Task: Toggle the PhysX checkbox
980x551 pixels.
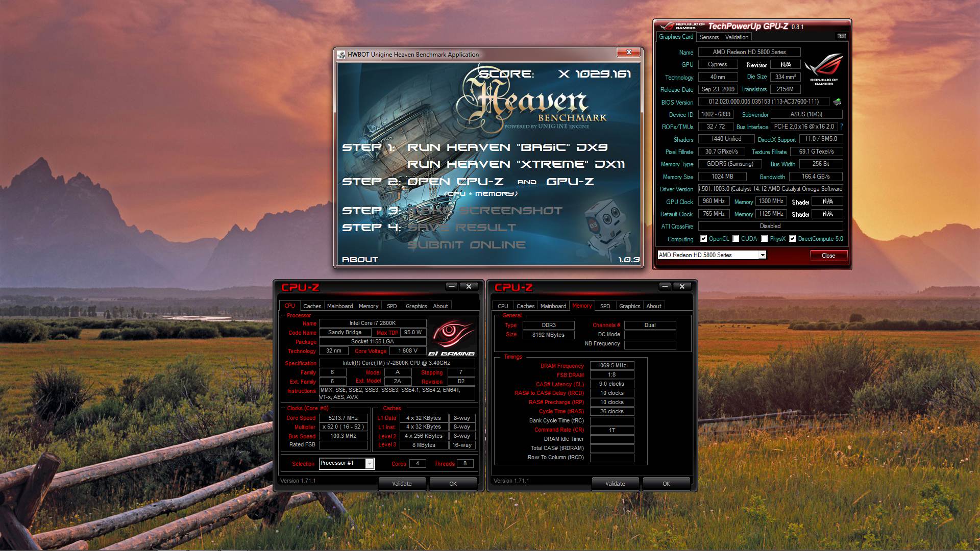Action: 765,239
